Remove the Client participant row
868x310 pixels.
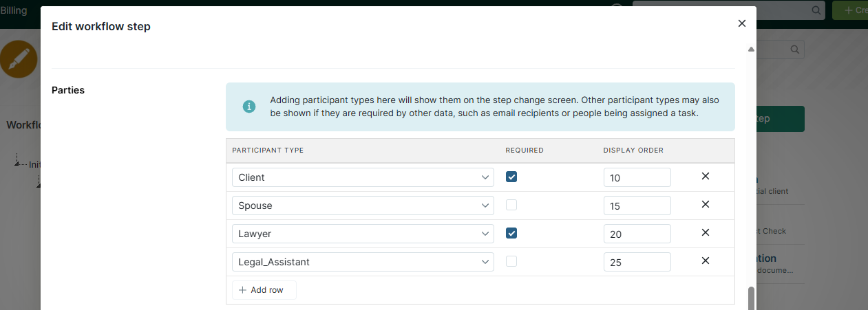pos(705,177)
